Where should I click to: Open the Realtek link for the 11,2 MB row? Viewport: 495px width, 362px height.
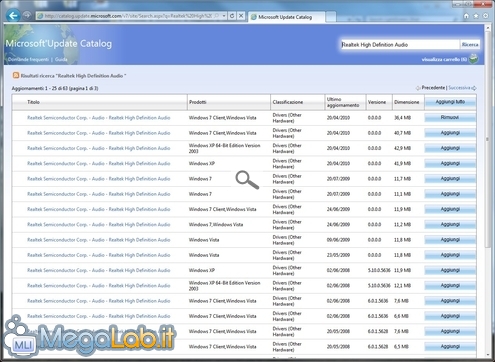[99, 224]
